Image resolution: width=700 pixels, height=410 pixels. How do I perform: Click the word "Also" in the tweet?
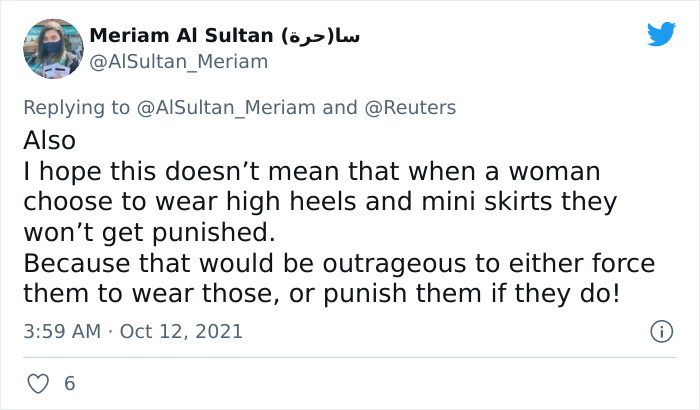coord(49,139)
